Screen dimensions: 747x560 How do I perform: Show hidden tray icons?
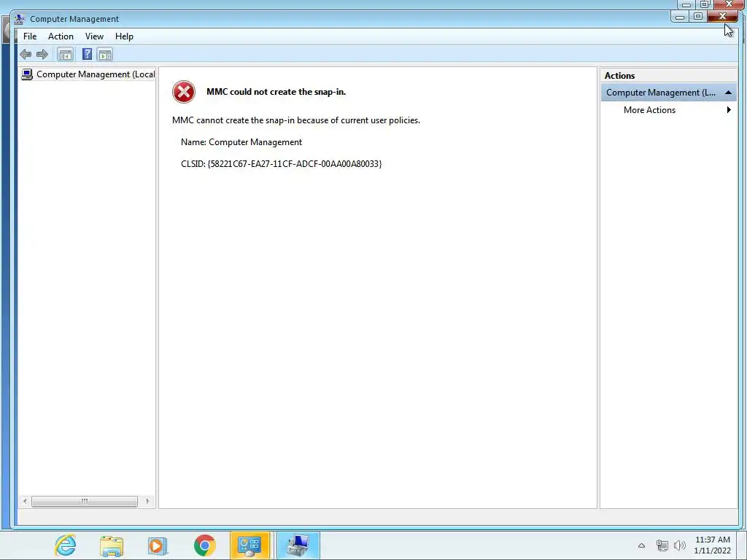(641, 545)
